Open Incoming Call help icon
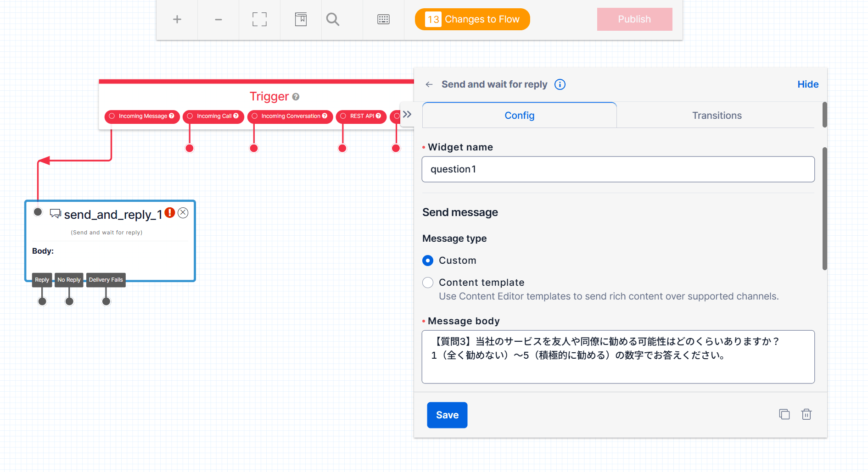868x472 pixels. pyautogui.click(x=236, y=116)
